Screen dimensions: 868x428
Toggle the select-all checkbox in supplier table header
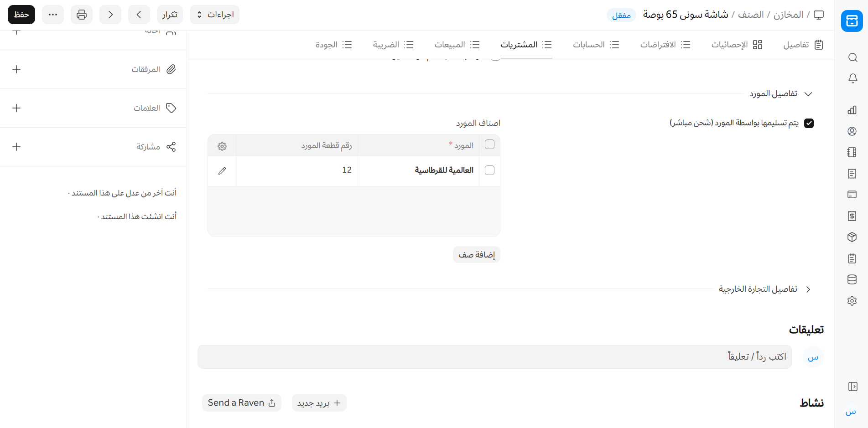489,144
